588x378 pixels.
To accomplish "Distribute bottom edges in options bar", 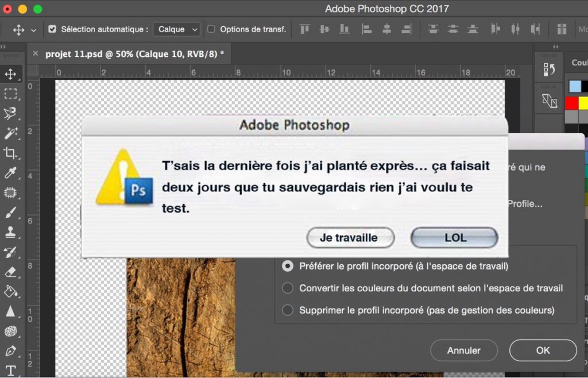I will [x=473, y=29].
